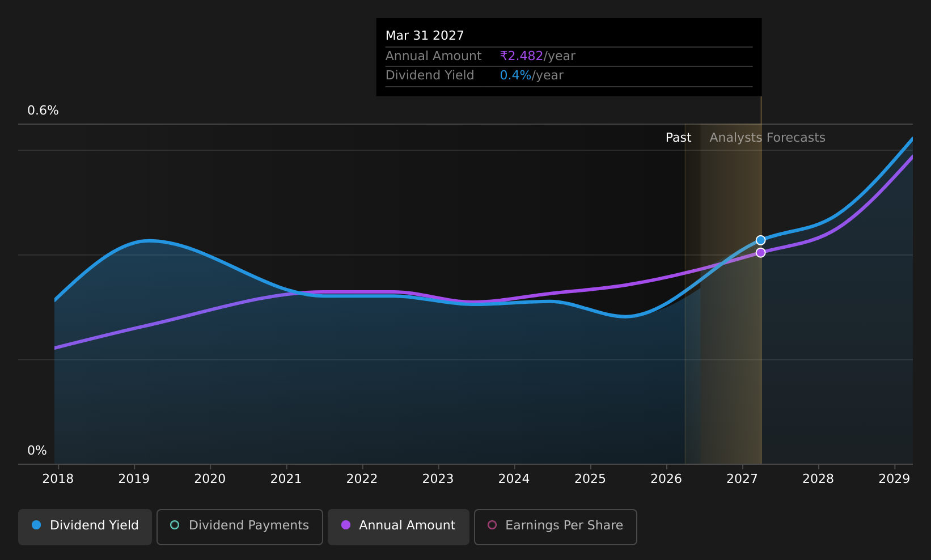Image resolution: width=931 pixels, height=560 pixels.
Task: Click the 0% y-axis label
Action: coord(37,451)
